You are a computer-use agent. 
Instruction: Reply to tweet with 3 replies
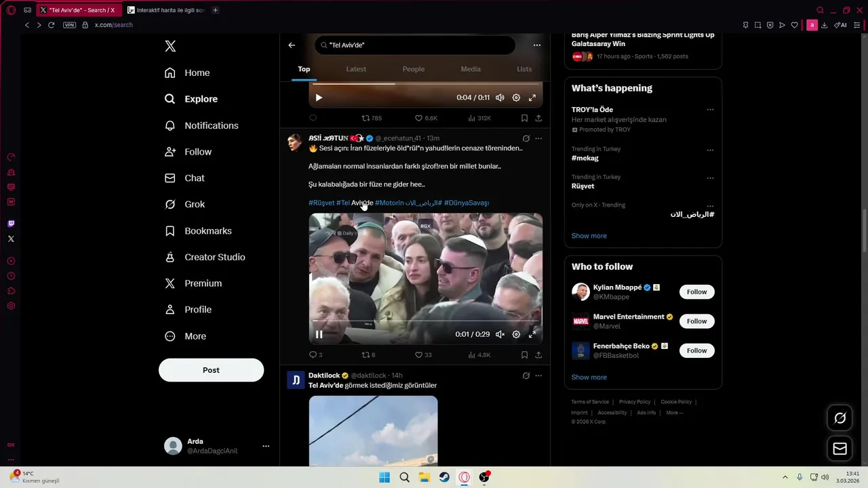[x=315, y=354]
